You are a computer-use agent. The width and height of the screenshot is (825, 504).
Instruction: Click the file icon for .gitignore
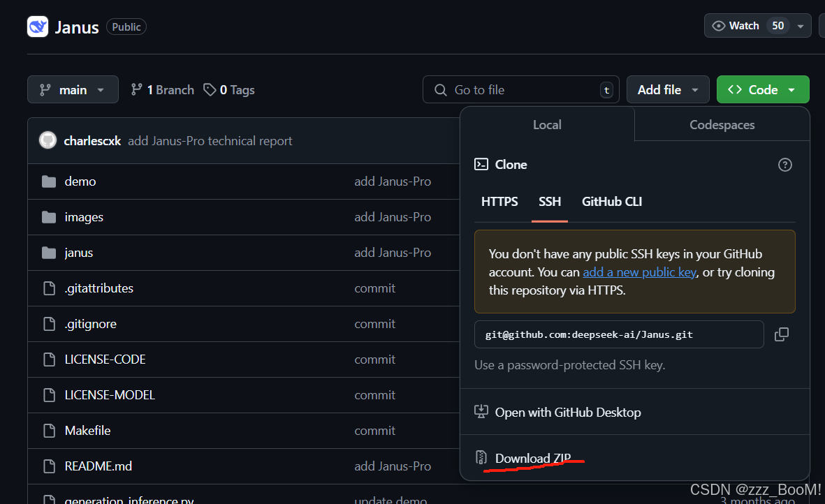[49, 324]
